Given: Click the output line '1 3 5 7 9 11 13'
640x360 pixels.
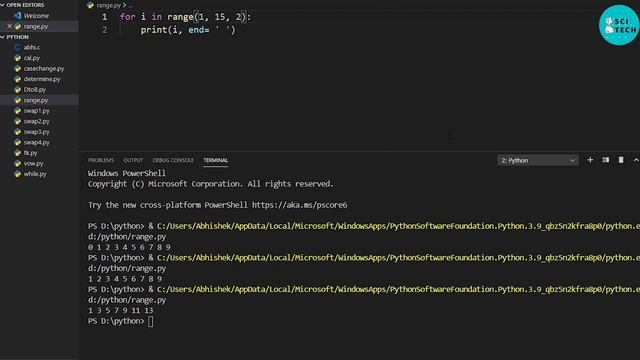Looking at the screenshot, I should 120,311.
